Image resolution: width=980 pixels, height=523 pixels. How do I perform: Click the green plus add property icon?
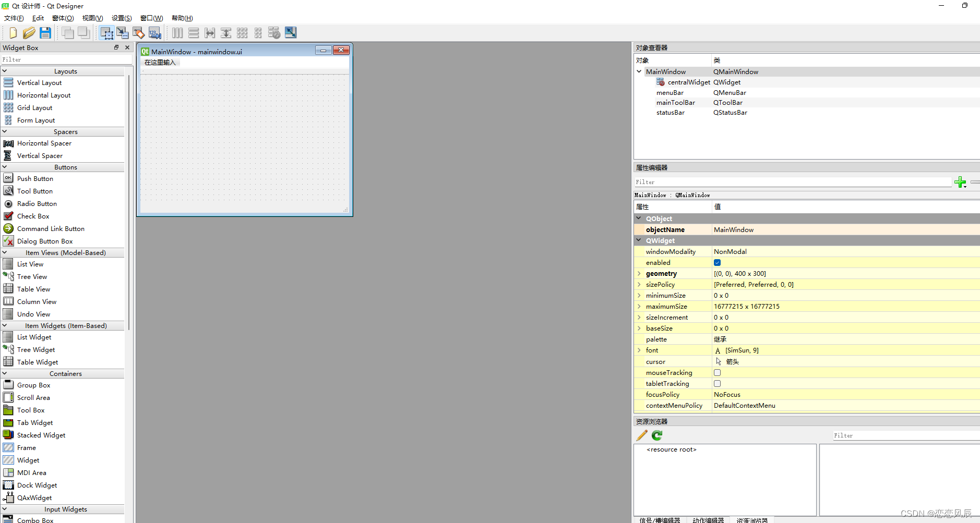click(960, 182)
